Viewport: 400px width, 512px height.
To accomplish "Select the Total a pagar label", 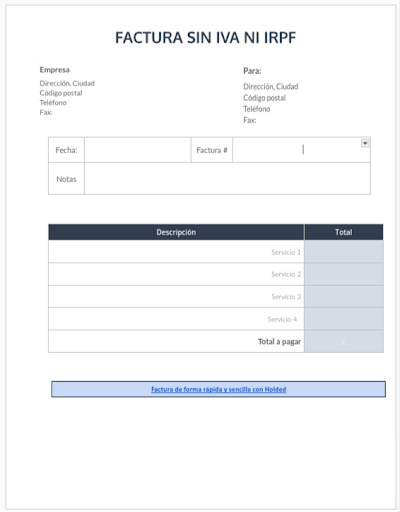I will click(279, 342).
